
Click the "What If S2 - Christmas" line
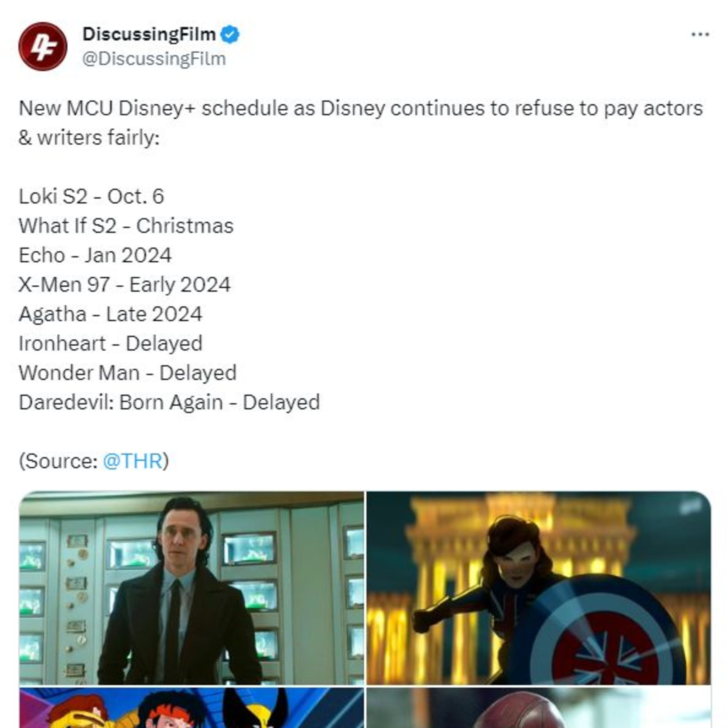point(126,226)
